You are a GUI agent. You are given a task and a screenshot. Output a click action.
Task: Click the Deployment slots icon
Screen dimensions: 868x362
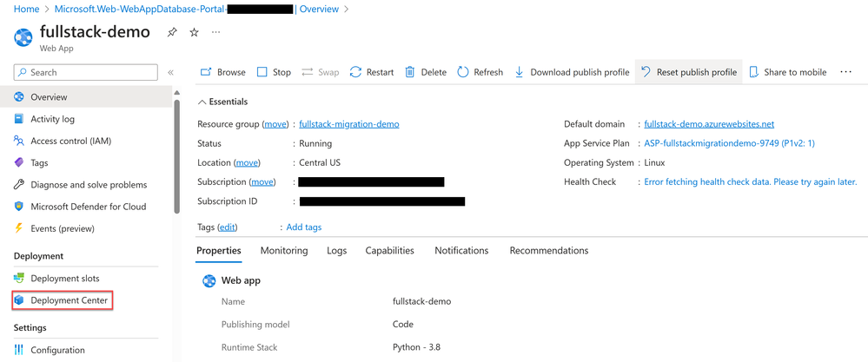[x=19, y=279]
